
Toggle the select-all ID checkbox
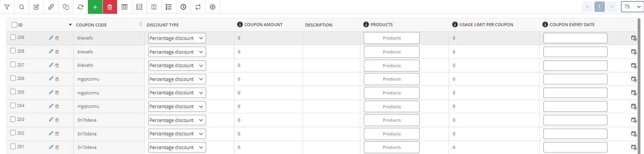tap(14, 25)
